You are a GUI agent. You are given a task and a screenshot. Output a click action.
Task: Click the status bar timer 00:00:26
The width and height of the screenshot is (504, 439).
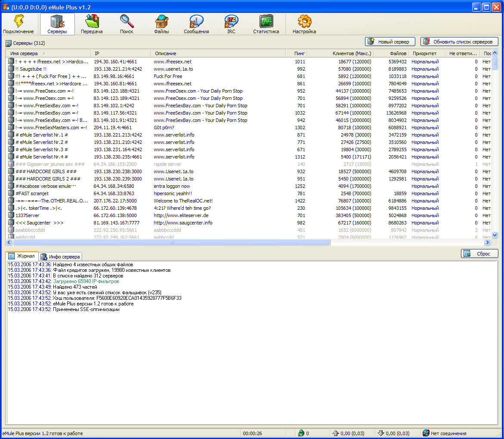pos(252,433)
